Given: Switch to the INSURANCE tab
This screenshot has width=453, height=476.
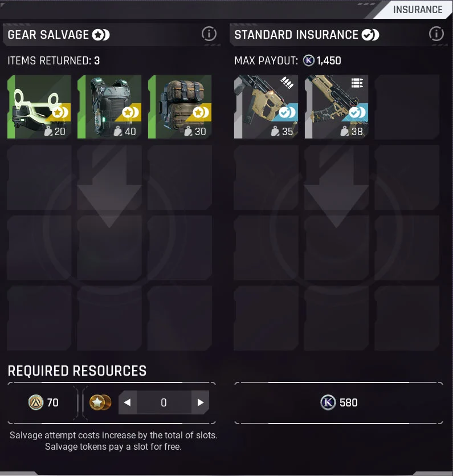Looking at the screenshot, I should (x=418, y=10).
